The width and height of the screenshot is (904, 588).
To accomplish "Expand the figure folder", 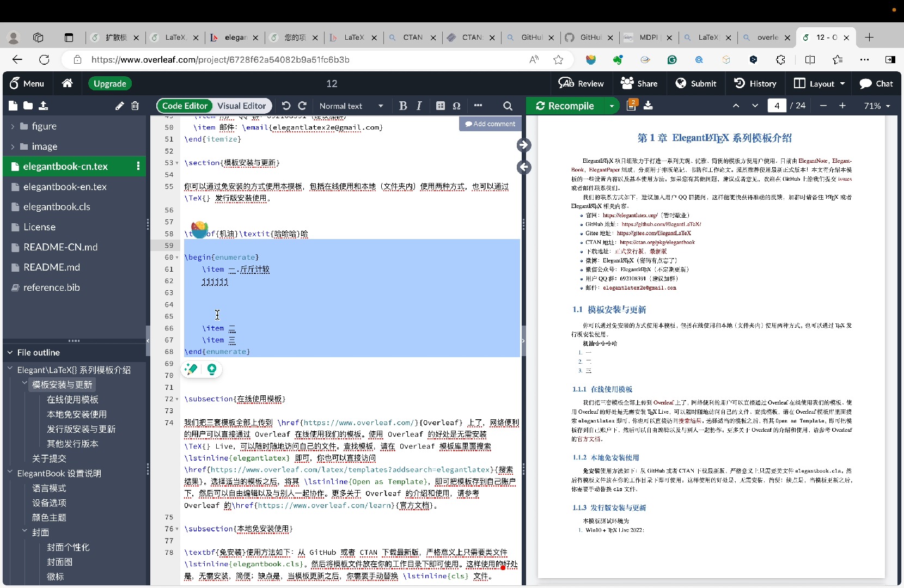I will pyautogui.click(x=13, y=126).
